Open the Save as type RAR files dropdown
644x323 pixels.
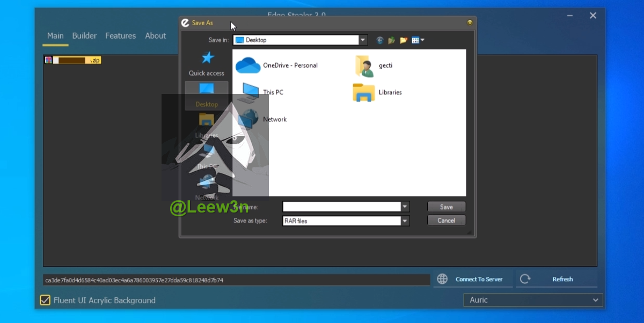[405, 221]
